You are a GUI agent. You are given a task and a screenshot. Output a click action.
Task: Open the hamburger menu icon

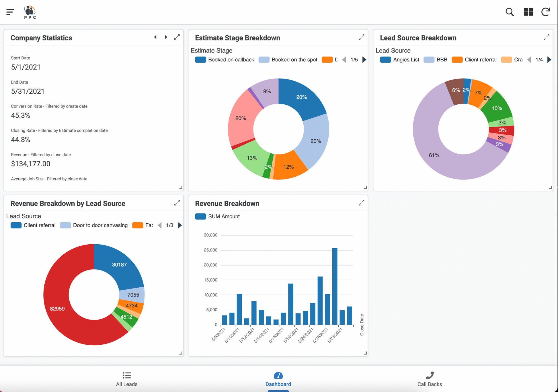10,12
